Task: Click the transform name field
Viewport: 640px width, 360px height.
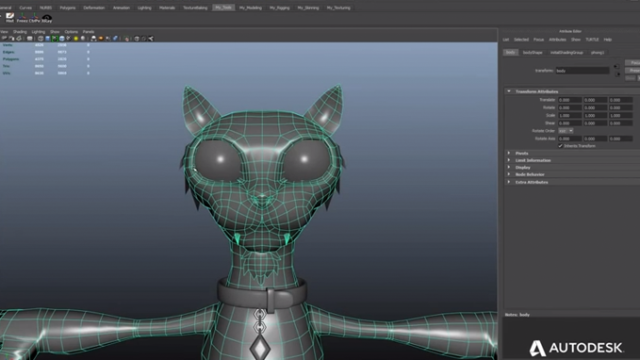Action: pyautogui.click(x=582, y=71)
